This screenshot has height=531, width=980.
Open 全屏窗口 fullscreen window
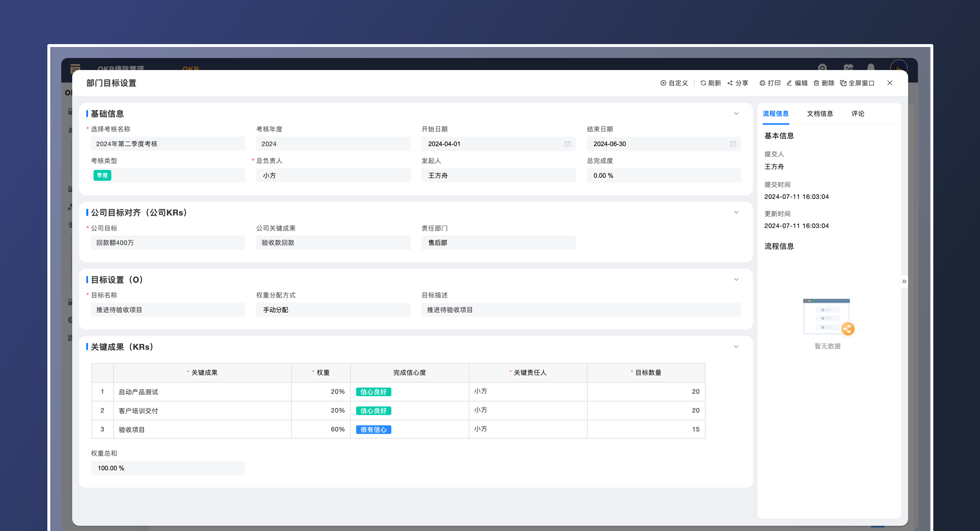tap(857, 83)
